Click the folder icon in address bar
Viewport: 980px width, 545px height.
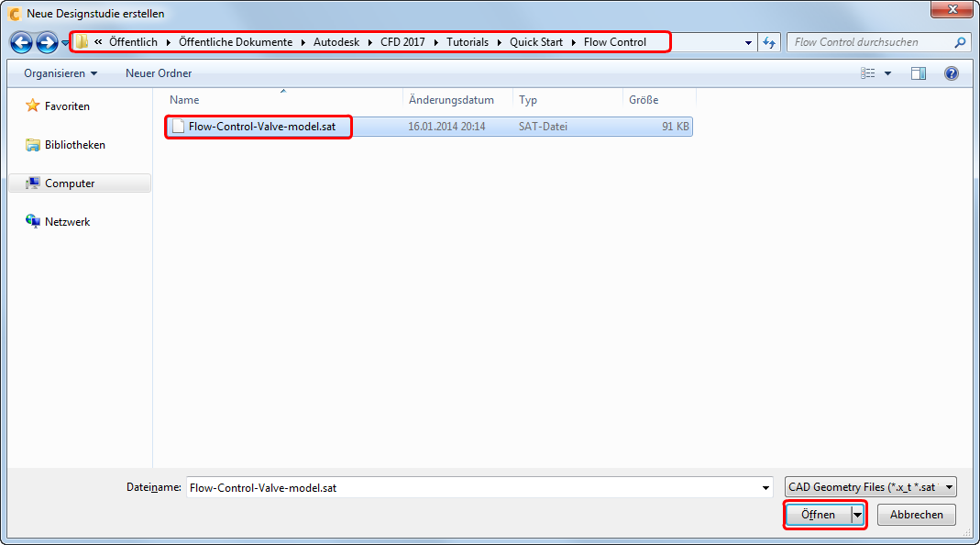82,42
